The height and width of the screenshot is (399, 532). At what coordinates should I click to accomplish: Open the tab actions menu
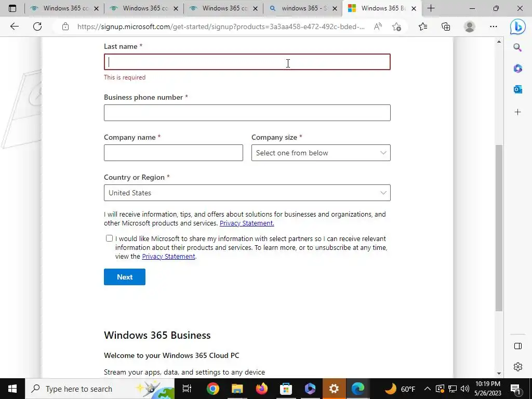pos(12,8)
